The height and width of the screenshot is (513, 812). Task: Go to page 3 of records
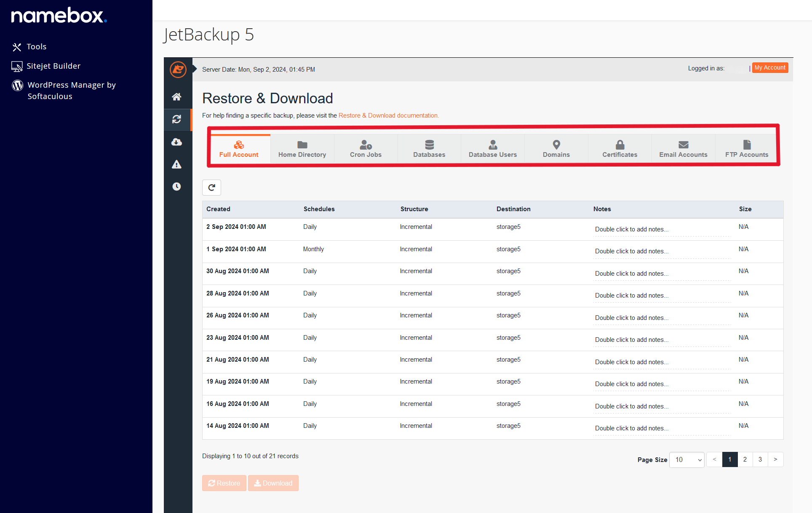pyautogui.click(x=760, y=459)
